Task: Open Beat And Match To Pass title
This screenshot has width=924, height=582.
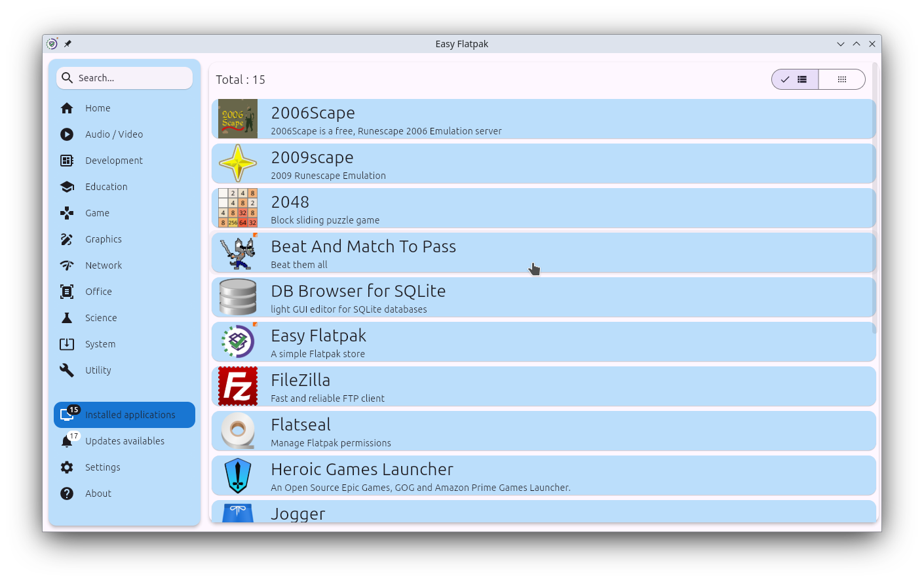Action: (363, 246)
